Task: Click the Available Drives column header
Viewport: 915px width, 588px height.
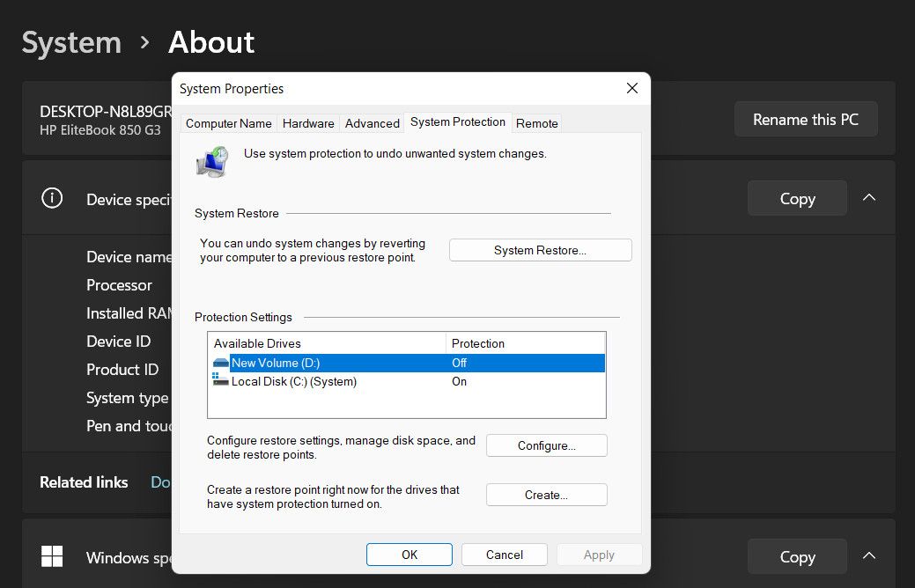Action: pos(326,343)
